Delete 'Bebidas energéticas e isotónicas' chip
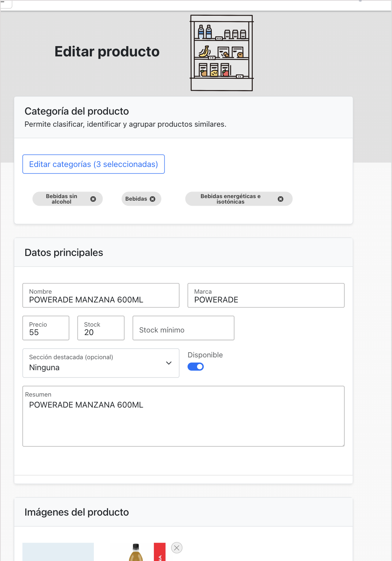392x561 pixels. pos(280,199)
